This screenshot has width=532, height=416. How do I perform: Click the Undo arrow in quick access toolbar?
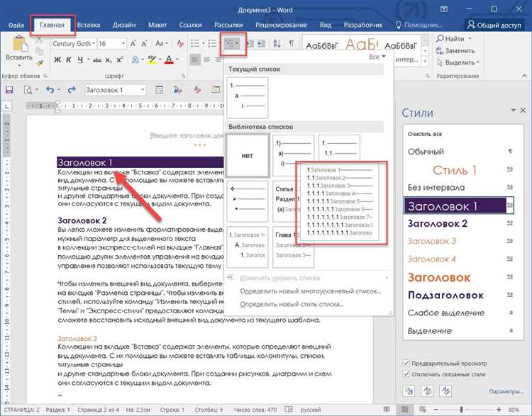point(50,90)
